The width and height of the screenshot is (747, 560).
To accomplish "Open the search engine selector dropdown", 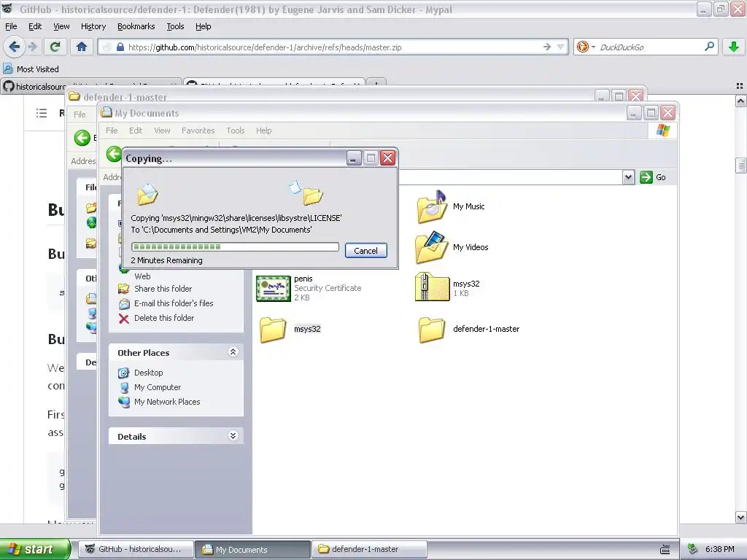I will pyautogui.click(x=593, y=47).
